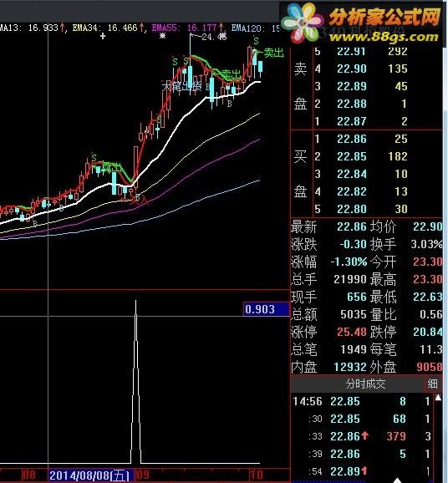Click the month 10 axis marker
The image size is (448, 483).
(x=256, y=475)
